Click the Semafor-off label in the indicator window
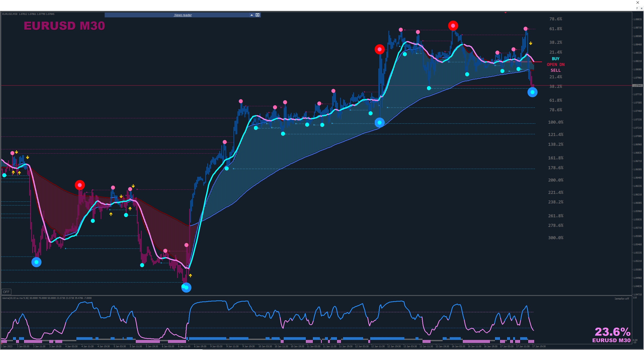 point(622,299)
